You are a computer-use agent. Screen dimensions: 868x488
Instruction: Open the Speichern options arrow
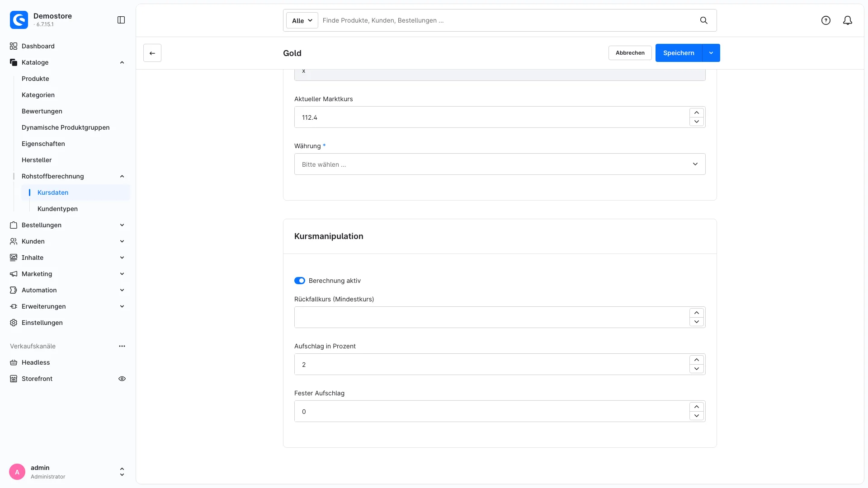[711, 53]
